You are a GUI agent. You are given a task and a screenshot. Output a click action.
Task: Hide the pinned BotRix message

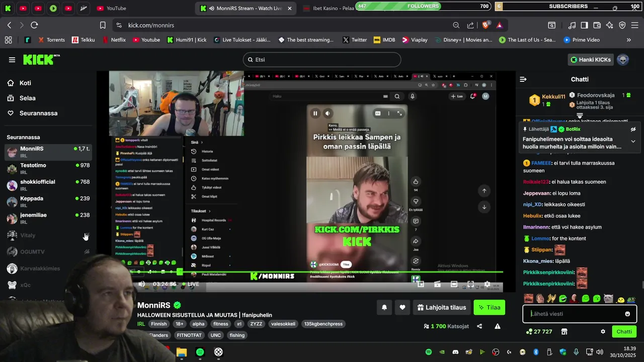[633, 129]
